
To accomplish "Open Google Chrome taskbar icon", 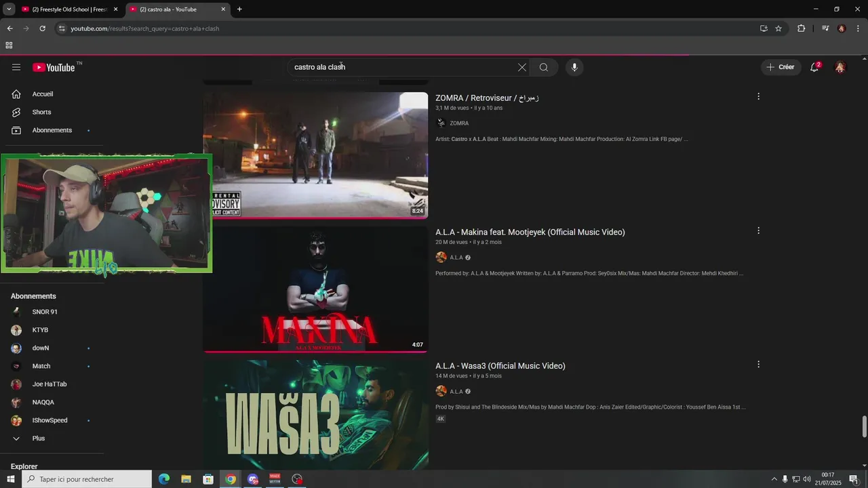I will coord(231,479).
